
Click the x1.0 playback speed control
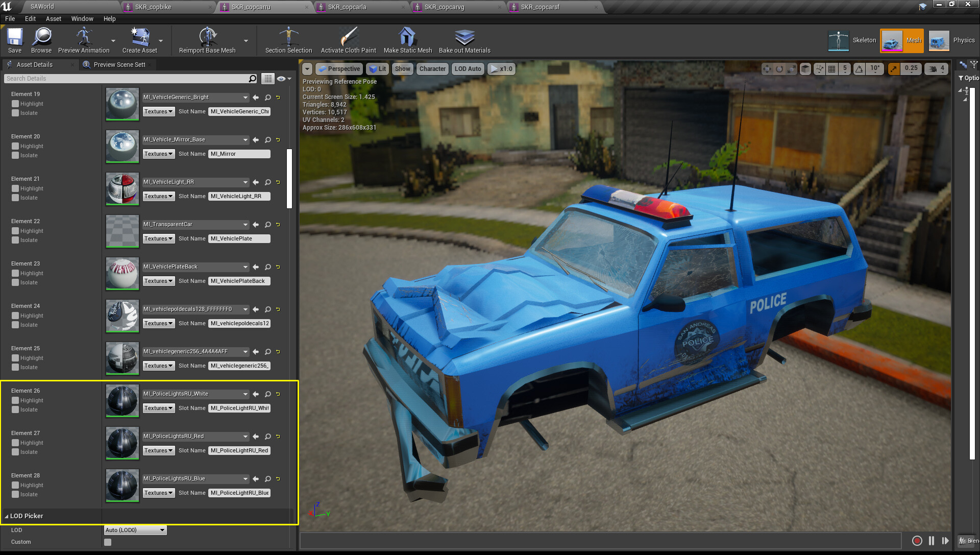click(x=501, y=69)
